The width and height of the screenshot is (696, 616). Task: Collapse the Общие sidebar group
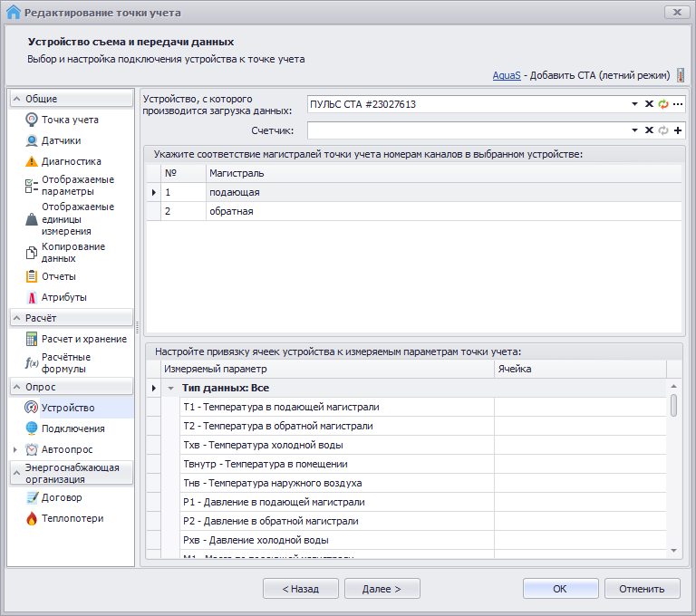(x=16, y=99)
